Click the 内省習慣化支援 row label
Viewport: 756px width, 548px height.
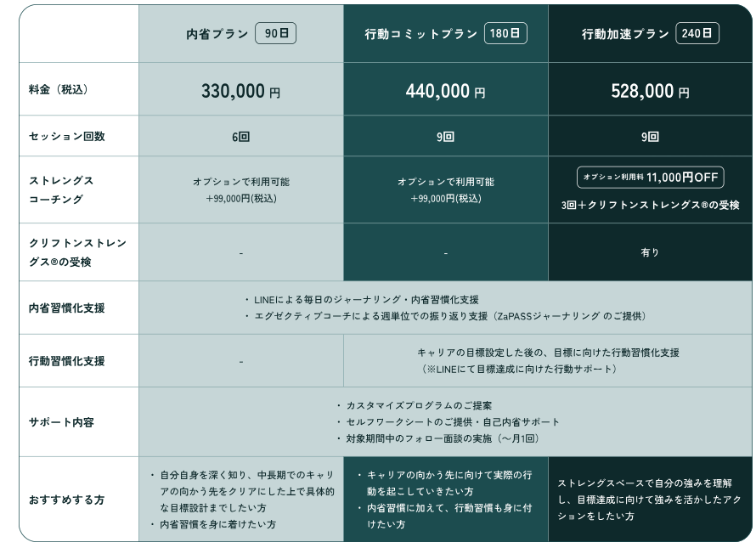[66, 308]
